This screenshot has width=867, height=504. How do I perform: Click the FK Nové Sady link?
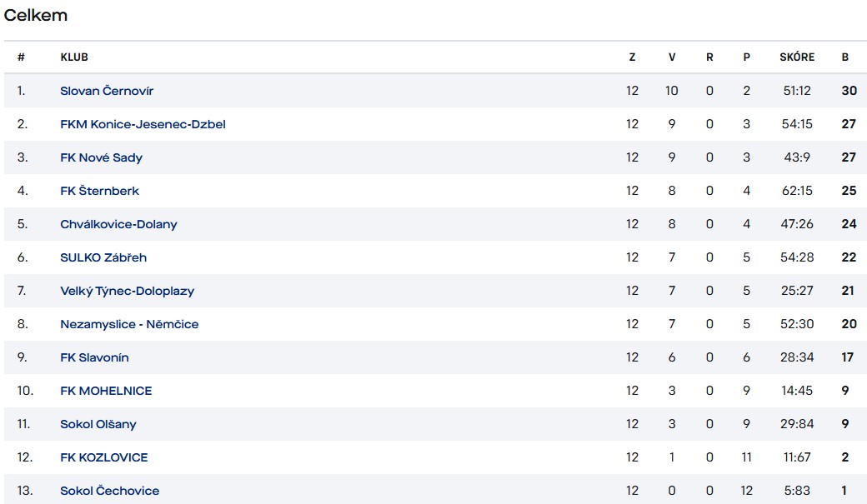click(x=101, y=157)
